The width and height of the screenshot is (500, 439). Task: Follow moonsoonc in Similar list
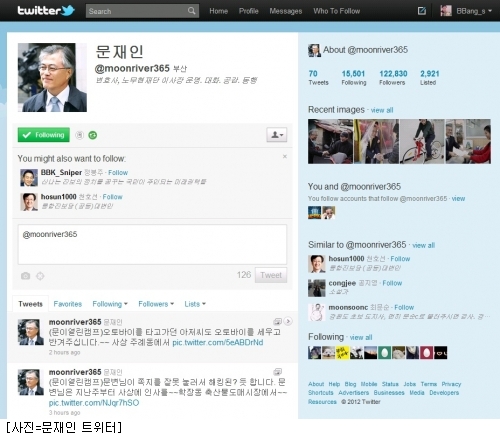coord(404,307)
